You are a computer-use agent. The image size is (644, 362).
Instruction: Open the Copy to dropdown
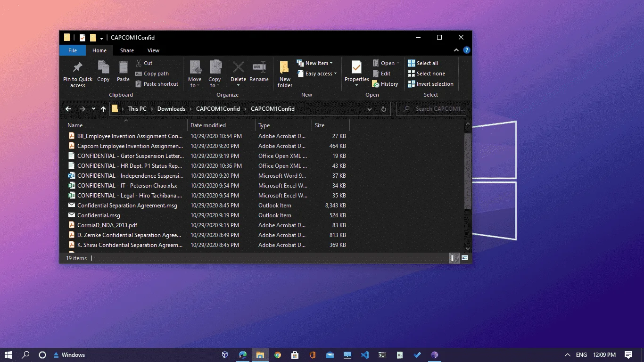[215, 74]
